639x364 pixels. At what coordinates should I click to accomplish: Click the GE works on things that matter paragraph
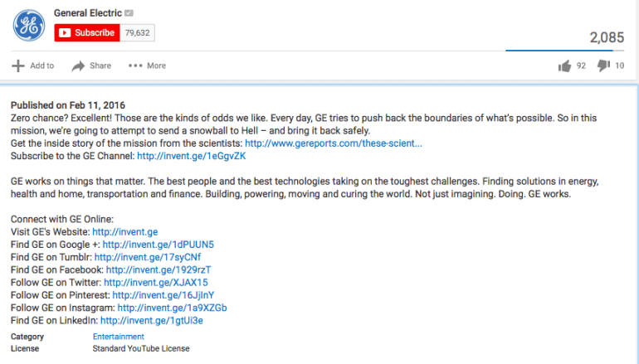click(305, 187)
